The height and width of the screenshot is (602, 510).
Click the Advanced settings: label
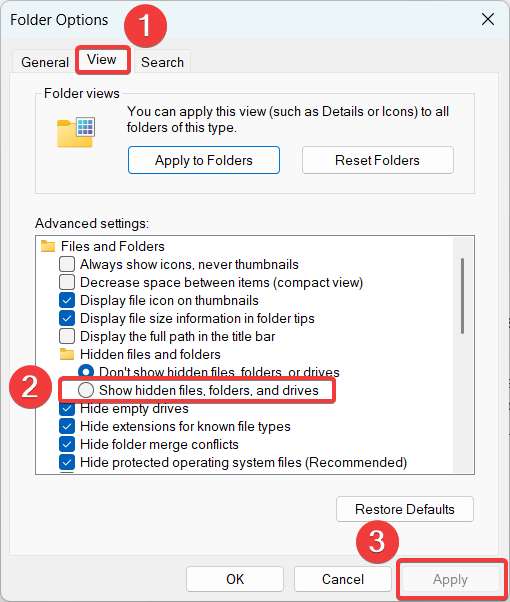pyautogui.click(x=92, y=223)
